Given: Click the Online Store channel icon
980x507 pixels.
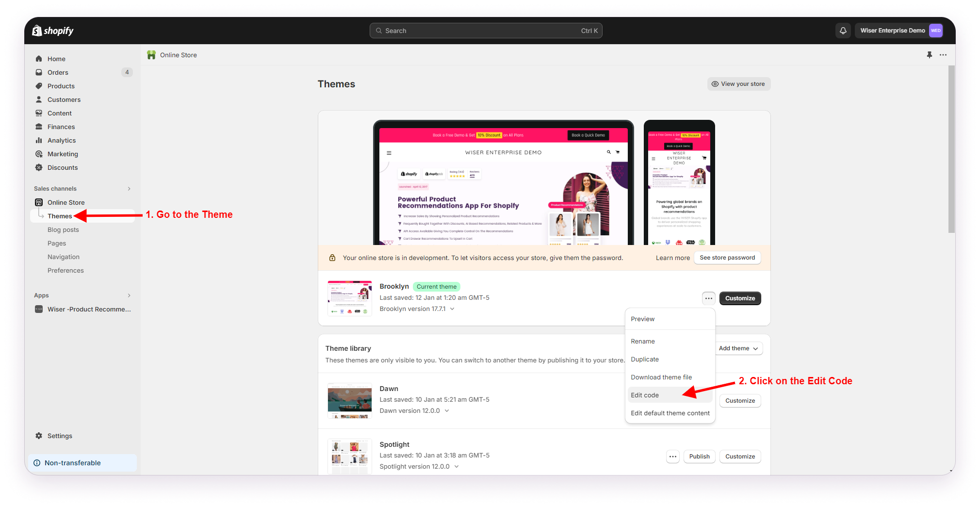Looking at the screenshot, I should [39, 202].
